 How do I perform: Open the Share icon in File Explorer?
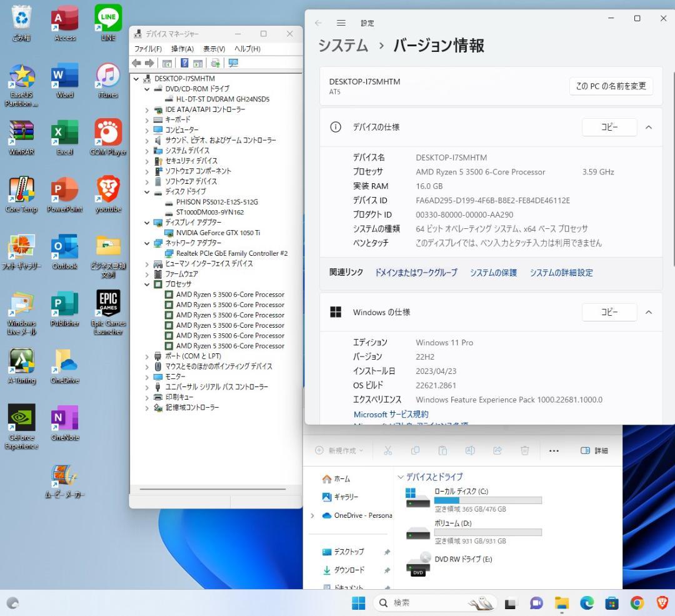pos(496,450)
